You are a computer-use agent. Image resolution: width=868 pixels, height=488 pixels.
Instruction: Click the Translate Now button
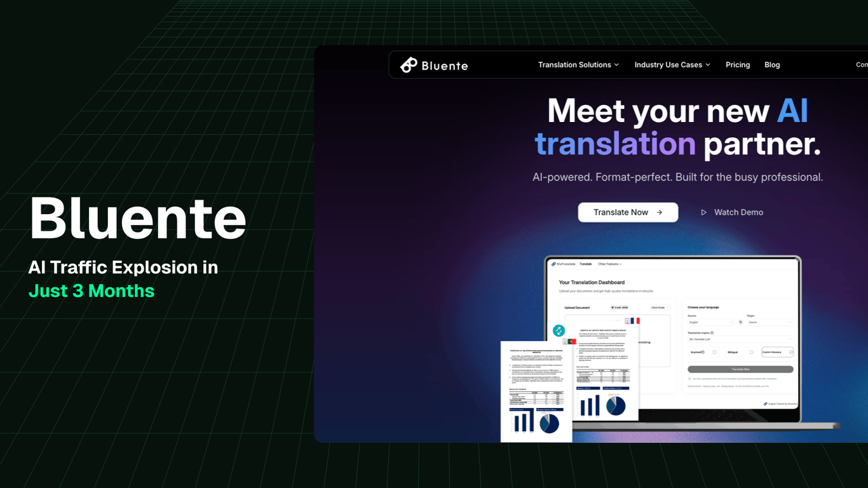pyautogui.click(x=628, y=212)
